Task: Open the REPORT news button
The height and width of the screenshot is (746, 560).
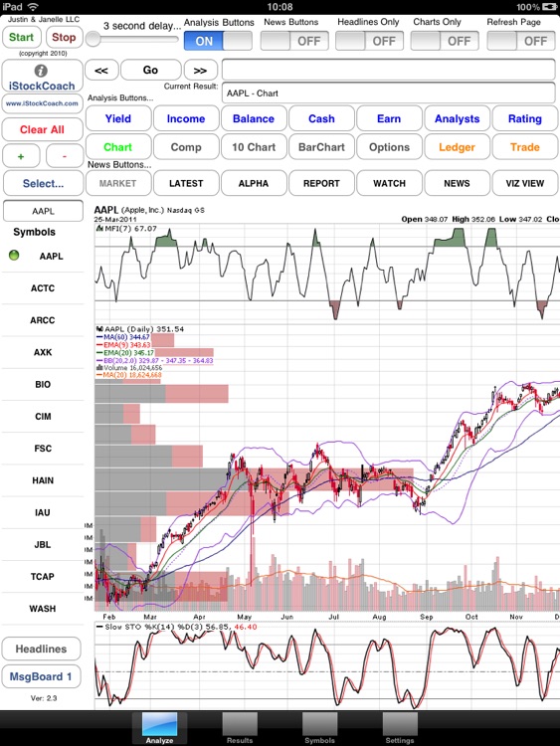Action: click(x=321, y=183)
